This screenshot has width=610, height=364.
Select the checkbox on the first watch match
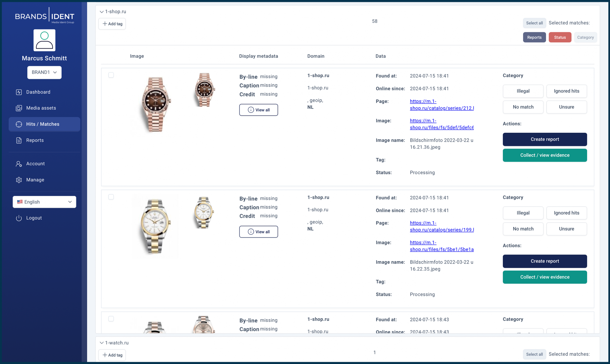pos(111,75)
